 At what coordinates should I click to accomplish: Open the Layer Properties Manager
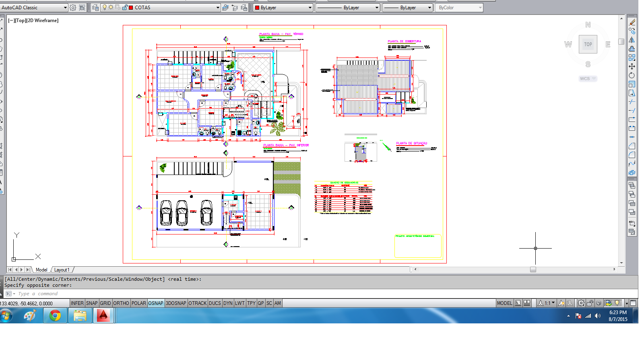pyautogui.click(x=96, y=7)
